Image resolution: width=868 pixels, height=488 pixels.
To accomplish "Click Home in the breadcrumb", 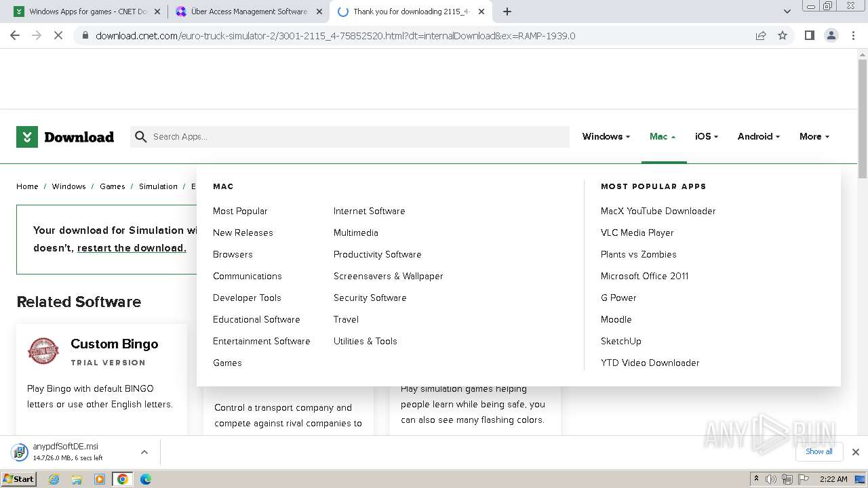I will tap(27, 186).
